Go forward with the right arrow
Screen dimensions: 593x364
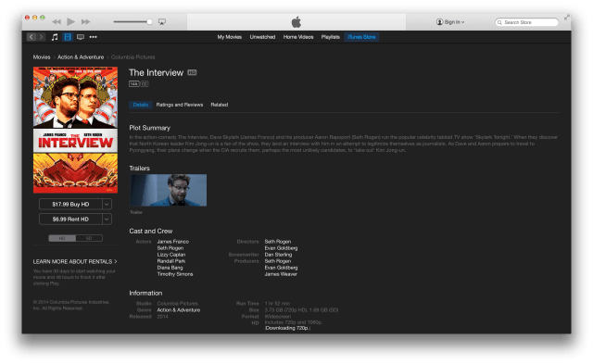[41, 37]
